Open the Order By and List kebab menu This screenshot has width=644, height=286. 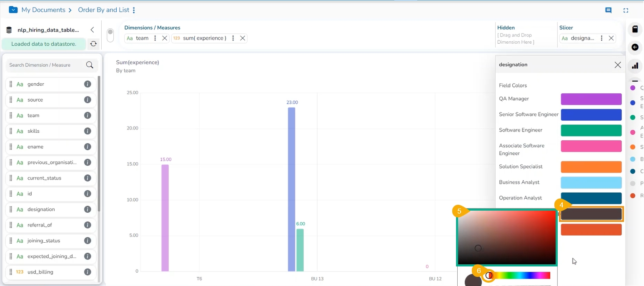[134, 10]
